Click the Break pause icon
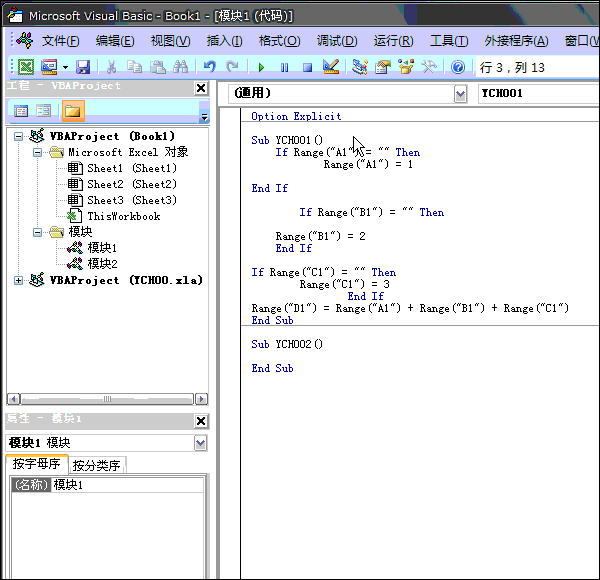This screenshot has height=580, width=600. click(284, 67)
